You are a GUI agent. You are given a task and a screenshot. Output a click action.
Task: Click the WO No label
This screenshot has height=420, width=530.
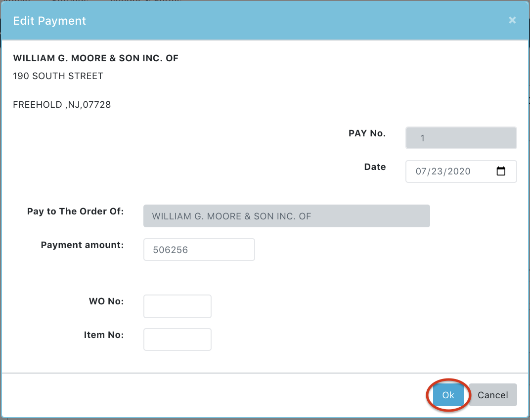[x=106, y=301]
